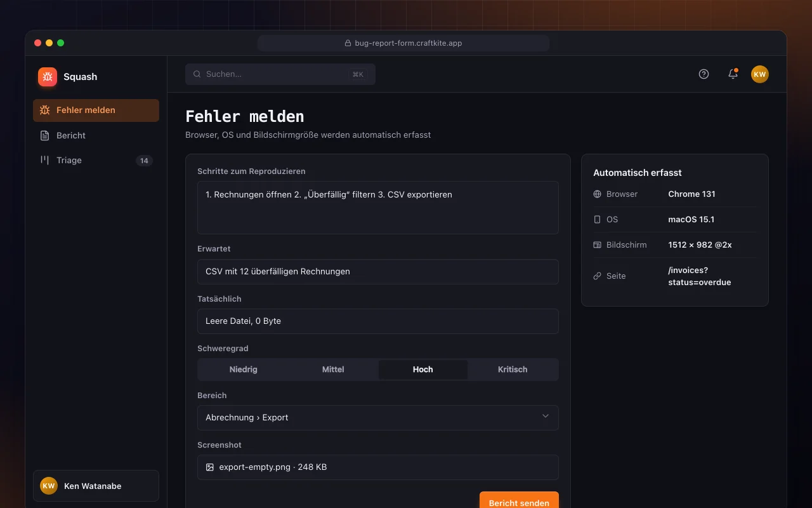Screen dimensions: 812x508
Task: Click the Tatsächlich input field
Action: point(378,321)
